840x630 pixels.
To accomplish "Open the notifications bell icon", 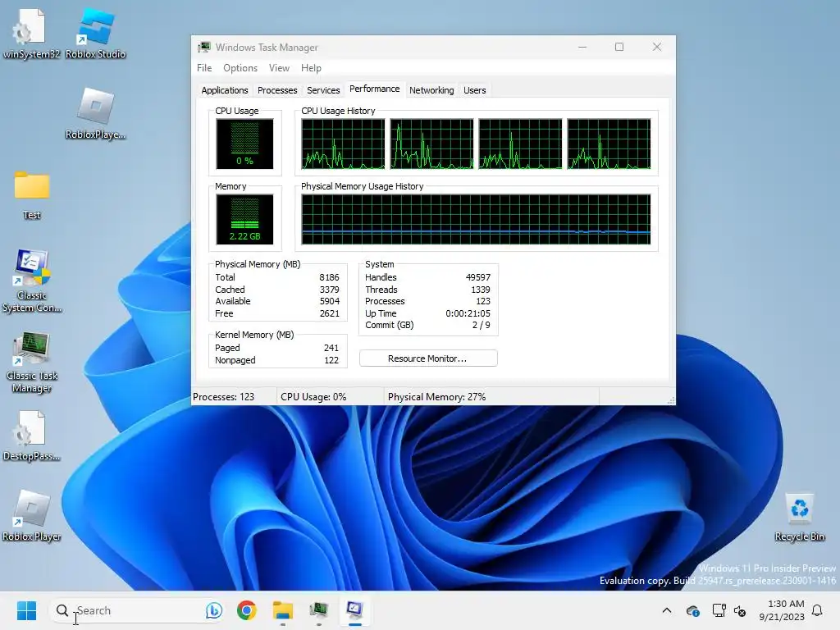I will 817,610.
